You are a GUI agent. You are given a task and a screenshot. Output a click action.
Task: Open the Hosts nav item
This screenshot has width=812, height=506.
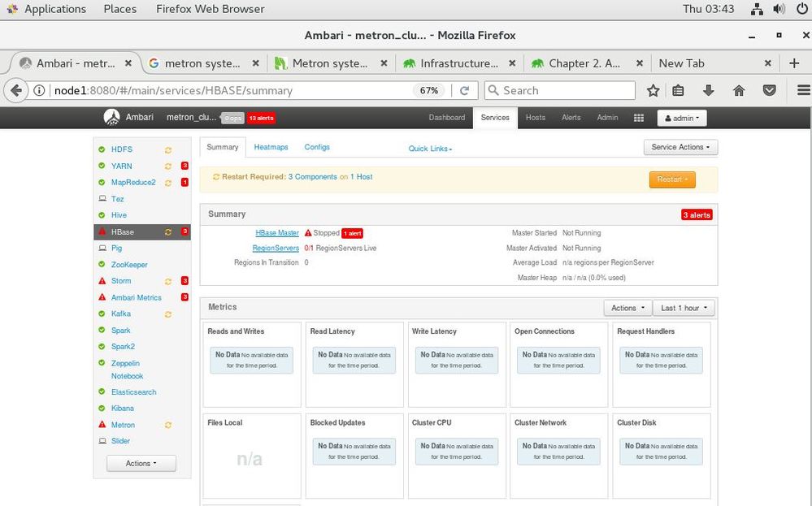pyautogui.click(x=536, y=118)
